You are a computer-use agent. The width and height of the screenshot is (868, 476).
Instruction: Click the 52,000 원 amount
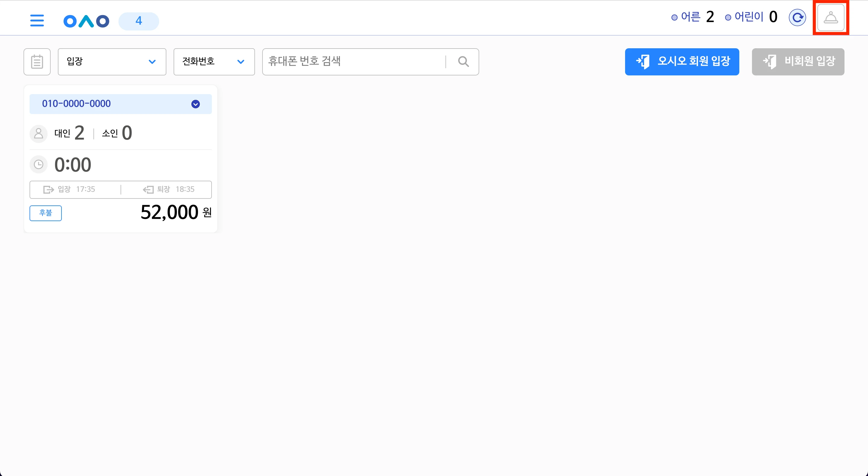click(x=176, y=212)
